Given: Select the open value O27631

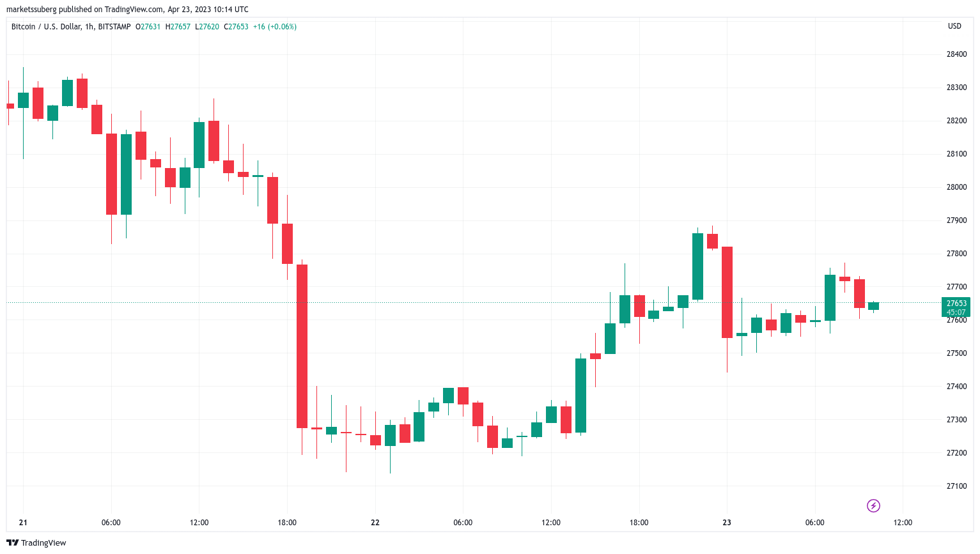Looking at the screenshot, I should [148, 27].
